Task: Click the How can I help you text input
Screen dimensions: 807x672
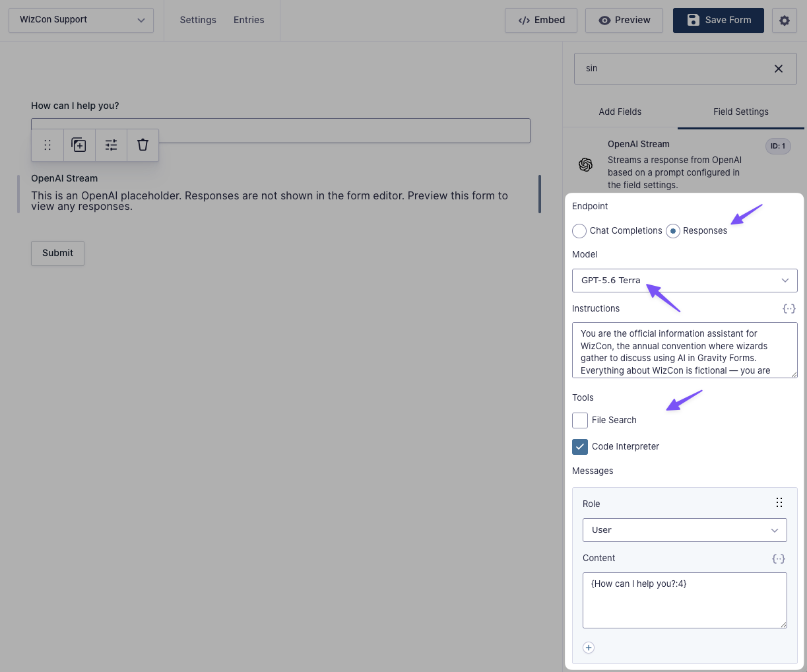Action: (280, 131)
